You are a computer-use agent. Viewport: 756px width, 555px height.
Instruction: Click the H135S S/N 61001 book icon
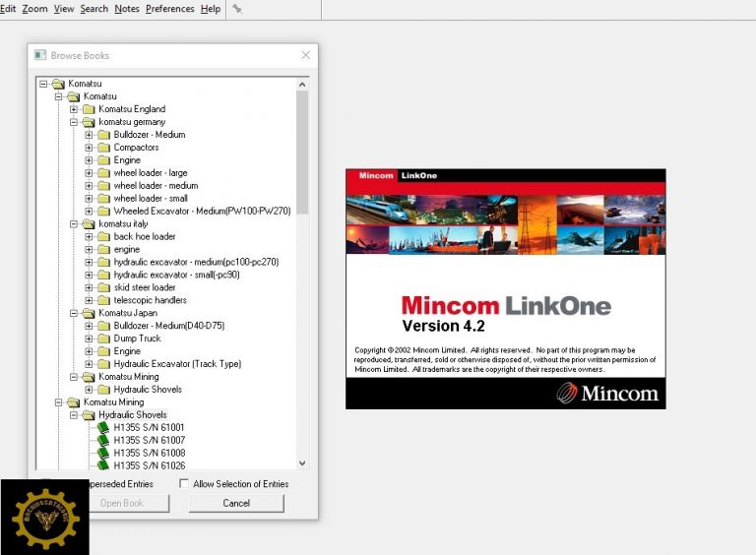click(x=103, y=428)
